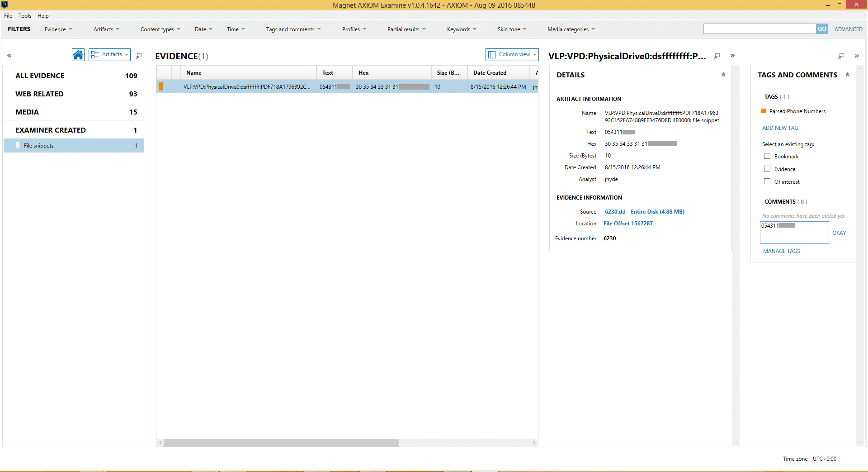Collapse details pane with double chevron
868x472 pixels.
[x=732, y=56]
